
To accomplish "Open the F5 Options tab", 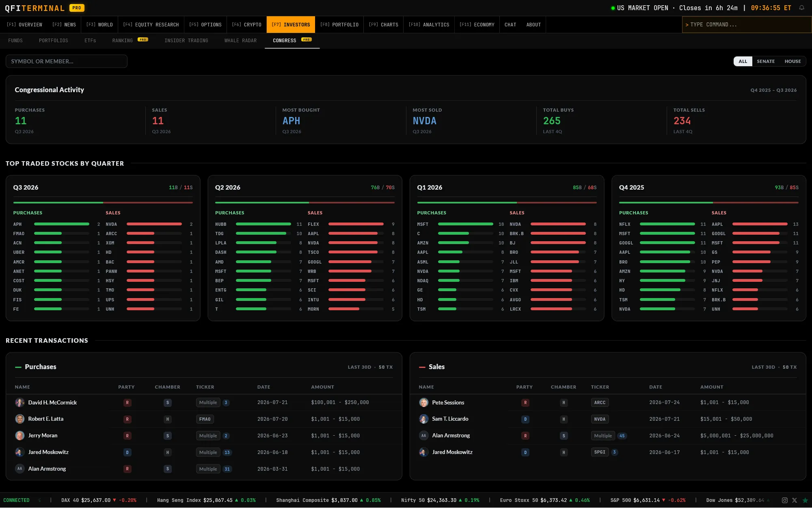I will point(205,25).
